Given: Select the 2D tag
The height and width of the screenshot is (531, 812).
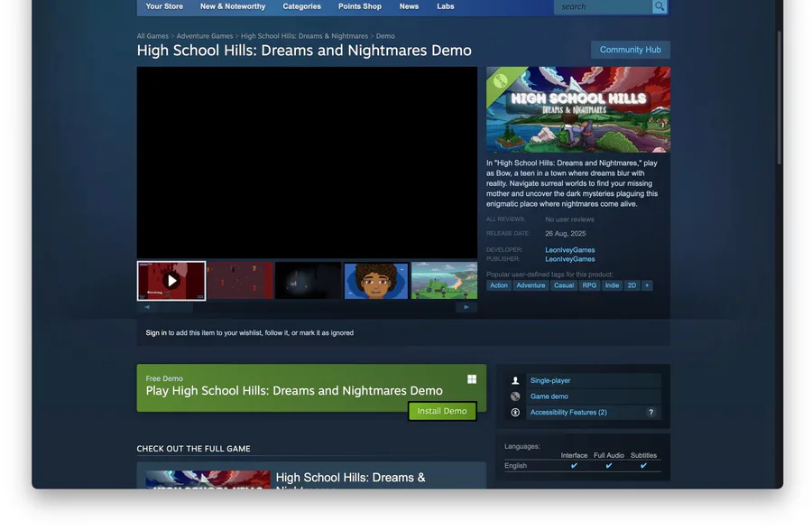Looking at the screenshot, I should (x=632, y=285).
